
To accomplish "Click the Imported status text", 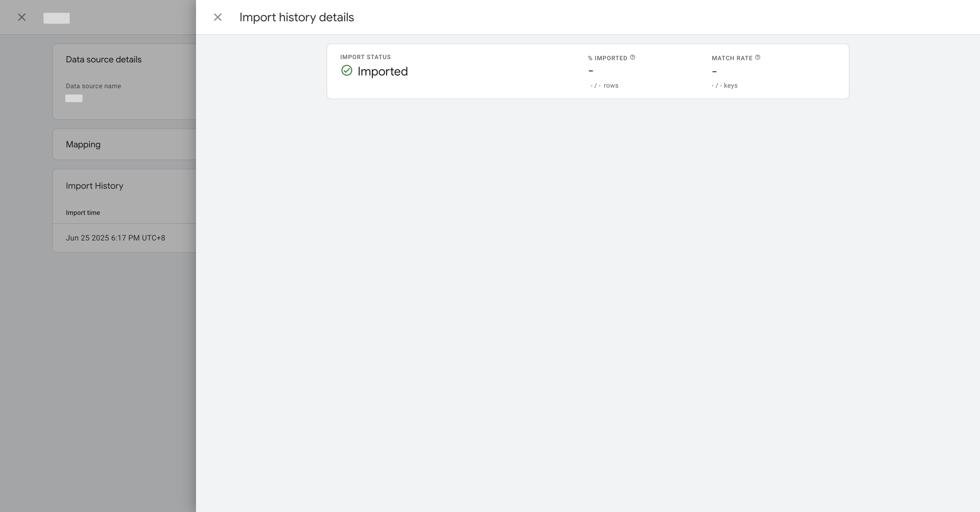I will pyautogui.click(x=382, y=72).
